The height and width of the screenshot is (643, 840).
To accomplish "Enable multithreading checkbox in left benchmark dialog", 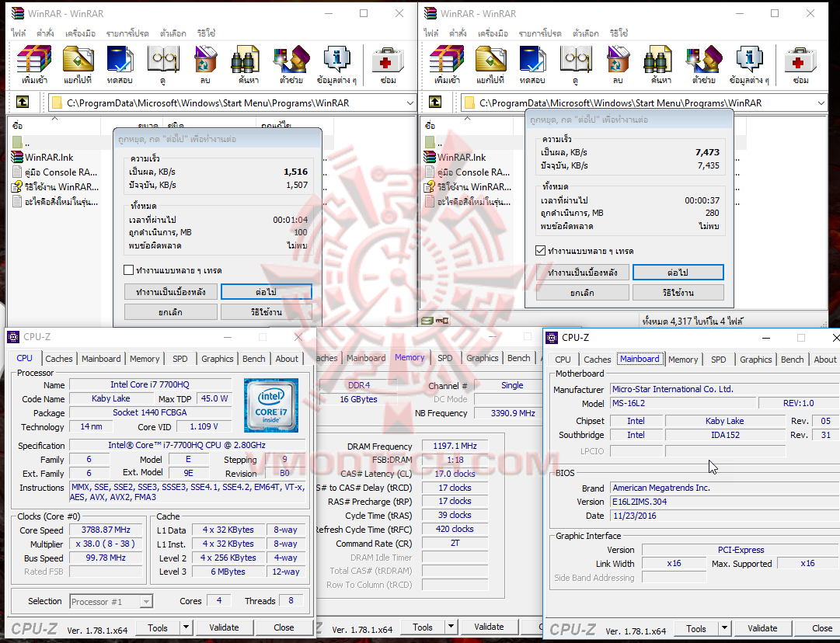I will [128, 269].
